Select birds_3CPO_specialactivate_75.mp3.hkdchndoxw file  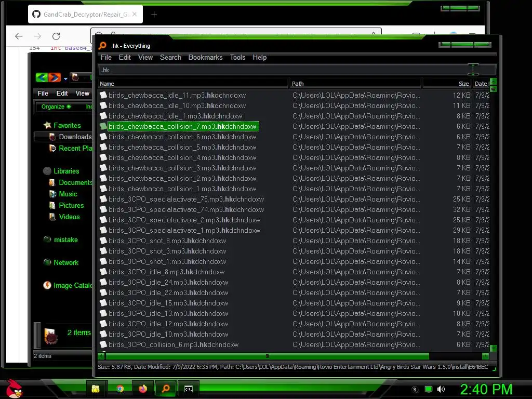pos(187,199)
